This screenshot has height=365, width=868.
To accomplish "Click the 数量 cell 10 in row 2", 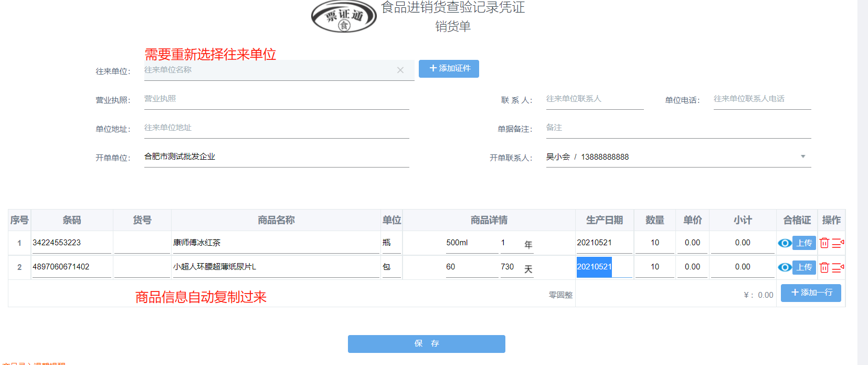I will [654, 267].
